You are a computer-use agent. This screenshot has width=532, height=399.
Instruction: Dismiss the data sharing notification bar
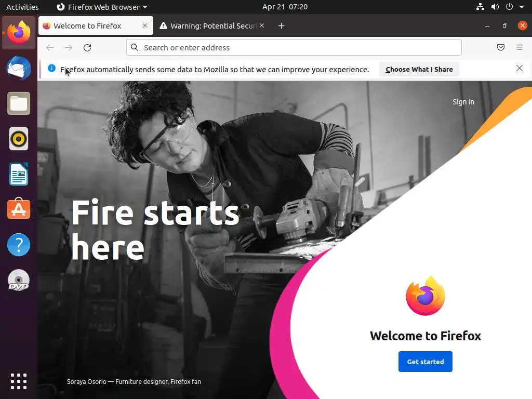point(520,68)
